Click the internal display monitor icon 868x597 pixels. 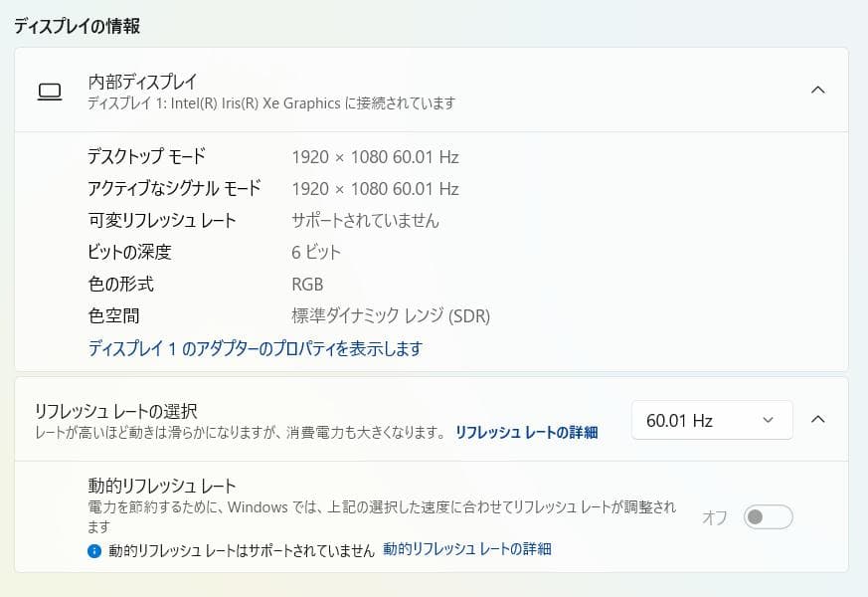(51, 91)
